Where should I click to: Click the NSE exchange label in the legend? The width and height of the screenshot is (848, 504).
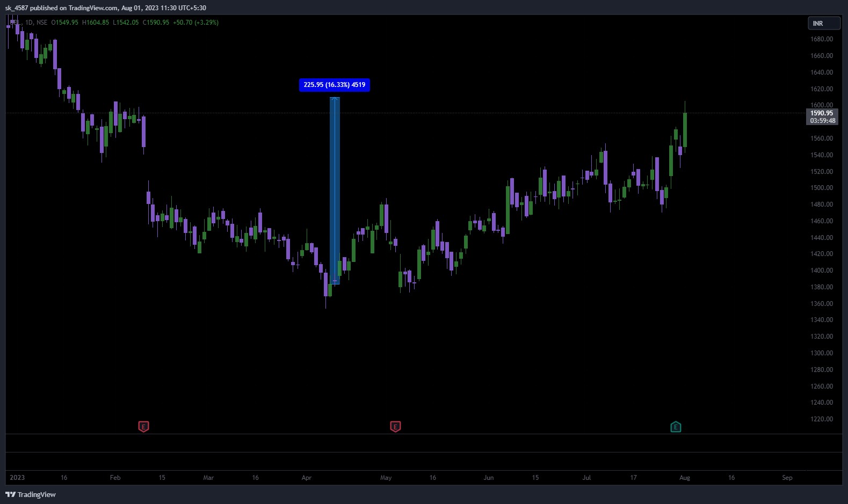[x=42, y=23]
